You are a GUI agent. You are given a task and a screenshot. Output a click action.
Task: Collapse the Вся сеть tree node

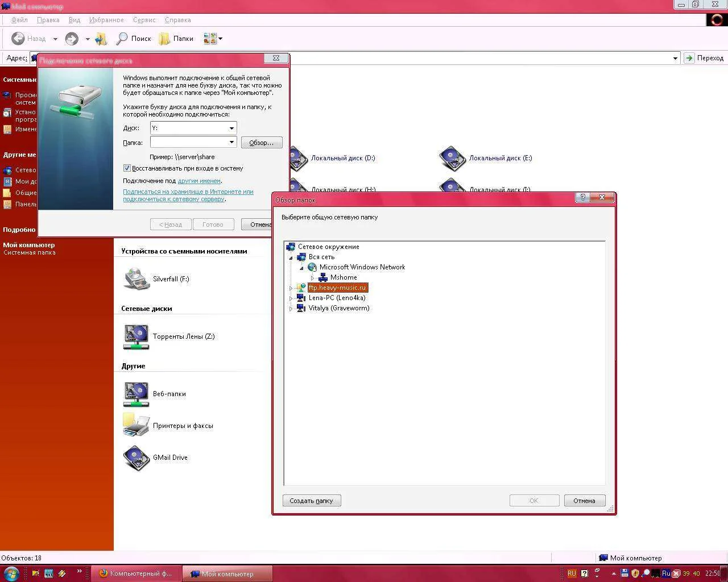(291, 257)
